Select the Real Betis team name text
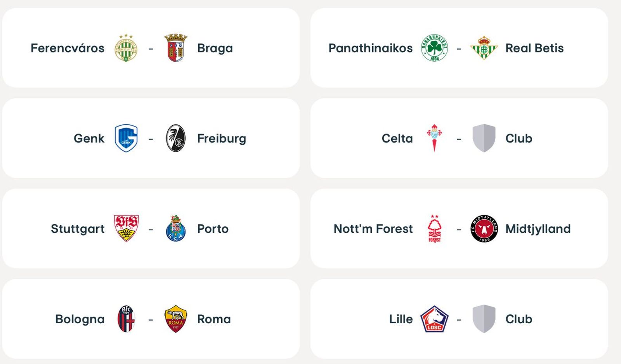This screenshot has height=364, width=621. 534,47
